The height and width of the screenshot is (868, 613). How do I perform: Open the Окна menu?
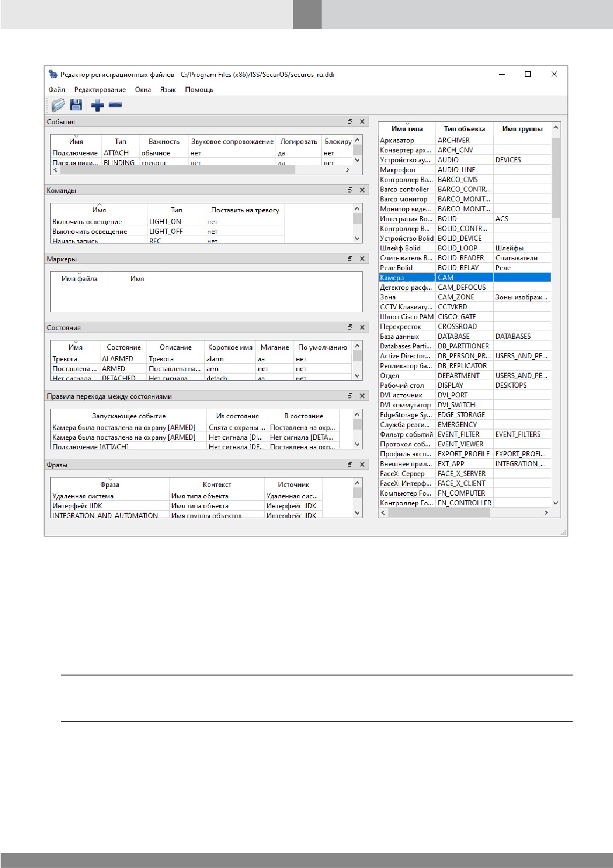[143, 90]
